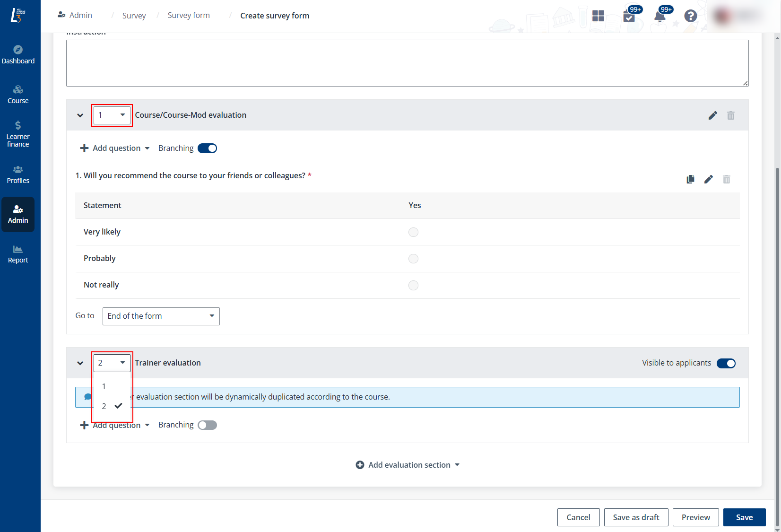Duplicate the recommendation question

[690, 179]
